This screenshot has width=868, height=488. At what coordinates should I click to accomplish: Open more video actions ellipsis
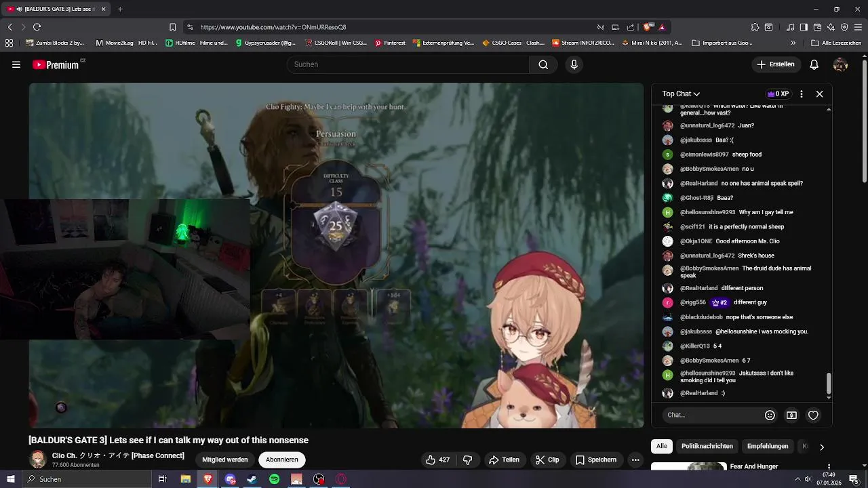(635, 460)
